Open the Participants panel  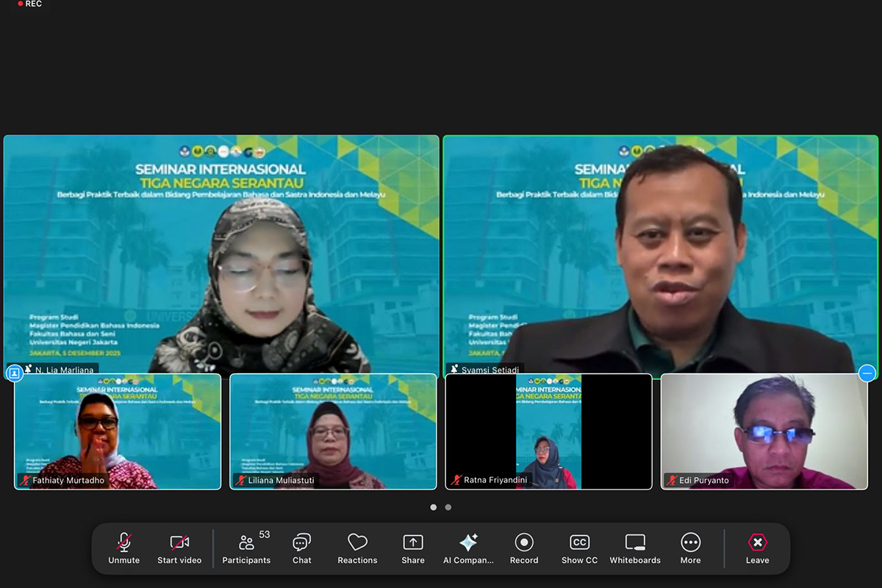pos(246,548)
